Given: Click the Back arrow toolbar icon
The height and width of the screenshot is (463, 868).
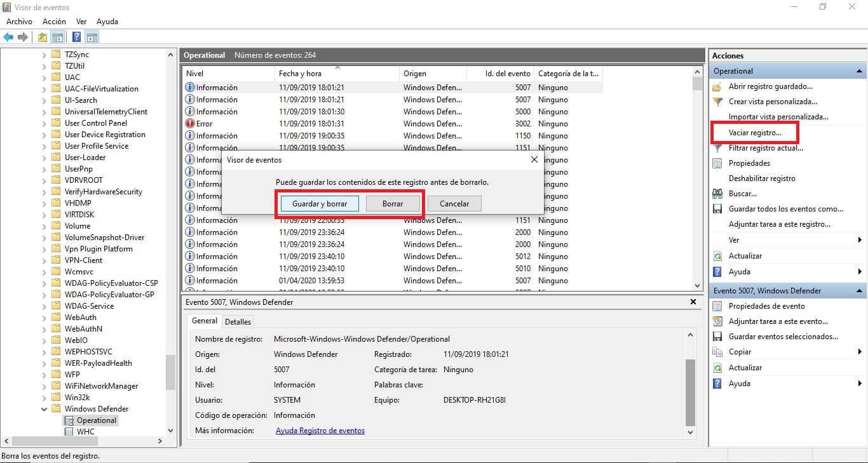Looking at the screenshot, I should [x=8, y=37].
